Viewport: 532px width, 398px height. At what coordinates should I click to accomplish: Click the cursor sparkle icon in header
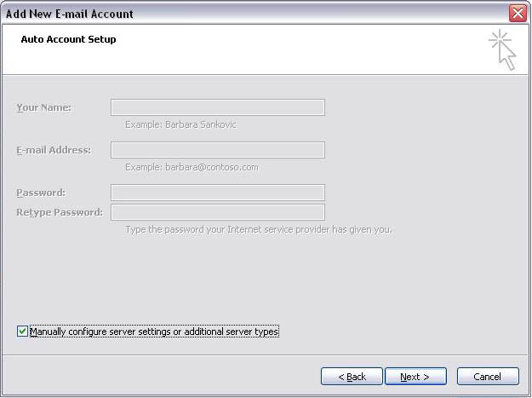tap(503, 50)
